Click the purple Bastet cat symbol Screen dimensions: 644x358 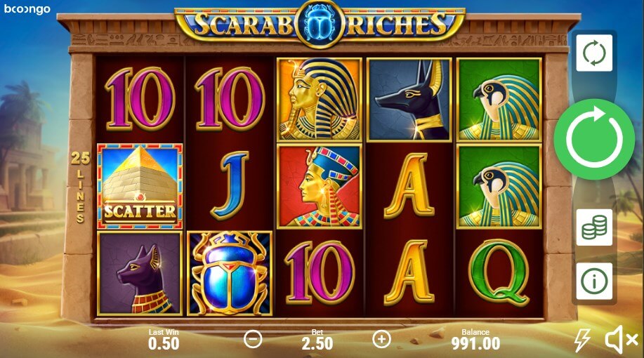[x=140, y=274]
